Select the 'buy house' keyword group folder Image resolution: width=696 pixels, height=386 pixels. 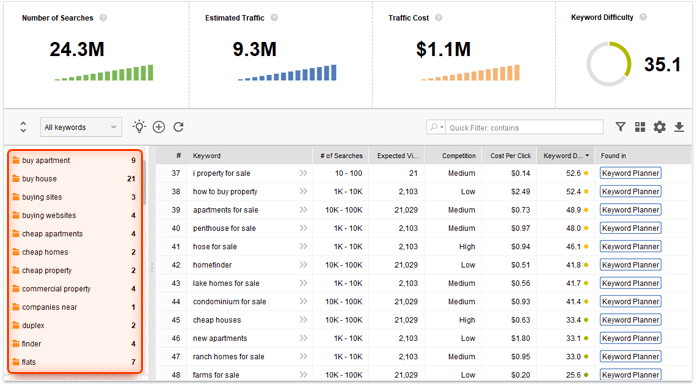(74, 179)
